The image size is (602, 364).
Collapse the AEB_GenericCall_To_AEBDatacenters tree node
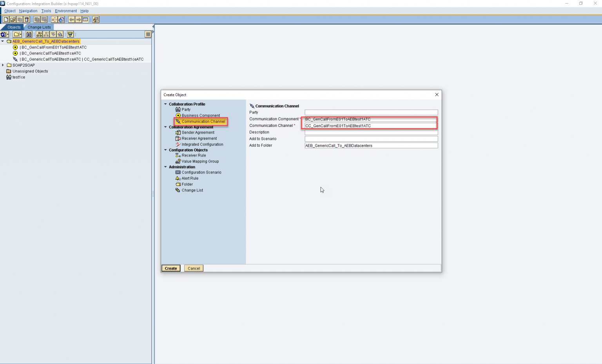point(3,41)
